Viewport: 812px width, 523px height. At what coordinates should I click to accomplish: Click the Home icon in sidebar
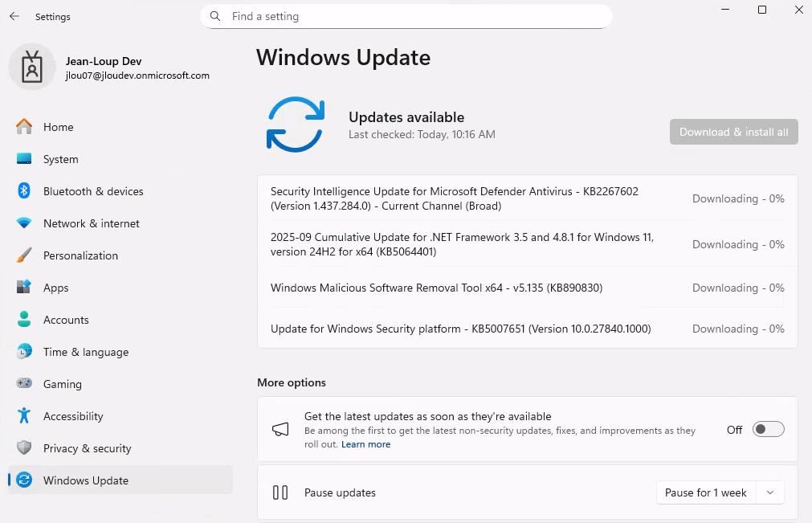[24, 127]
